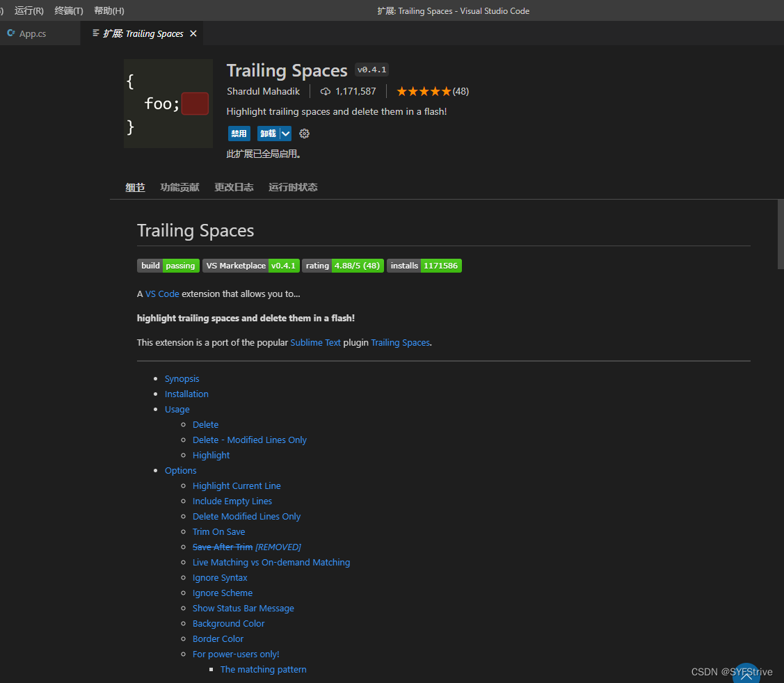Open the Highlight Current Line link

237,486
